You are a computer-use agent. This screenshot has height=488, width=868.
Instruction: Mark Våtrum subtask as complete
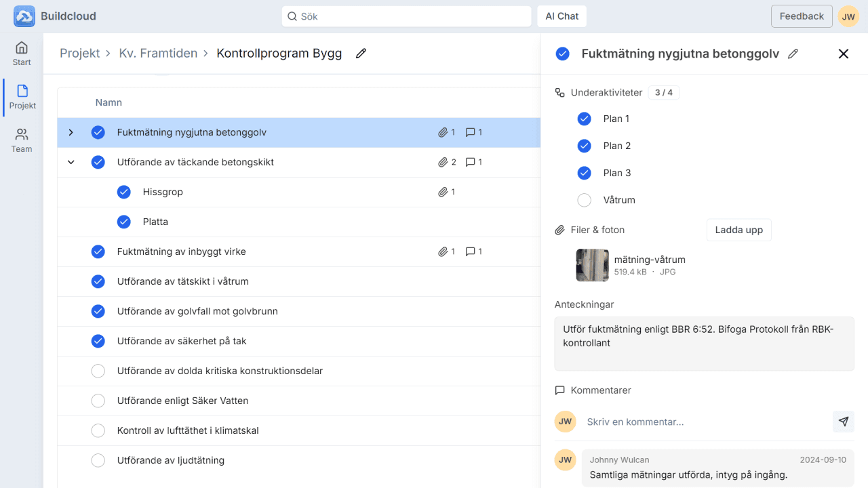[x=584, y=200]
